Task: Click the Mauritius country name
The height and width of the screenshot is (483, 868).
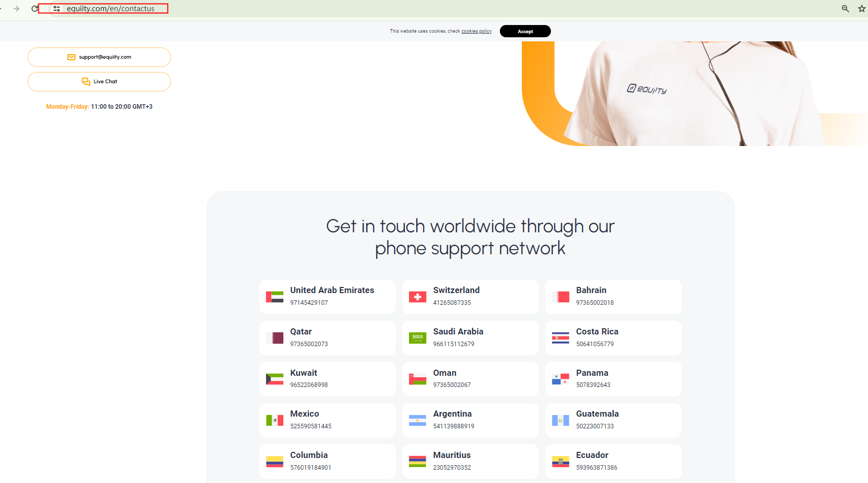Action: click(452, 455)
